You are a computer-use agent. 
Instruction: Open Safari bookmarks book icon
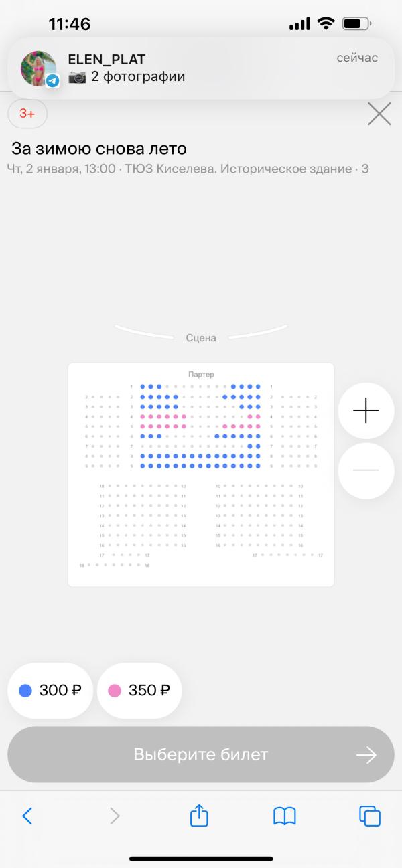coord(285,816)
